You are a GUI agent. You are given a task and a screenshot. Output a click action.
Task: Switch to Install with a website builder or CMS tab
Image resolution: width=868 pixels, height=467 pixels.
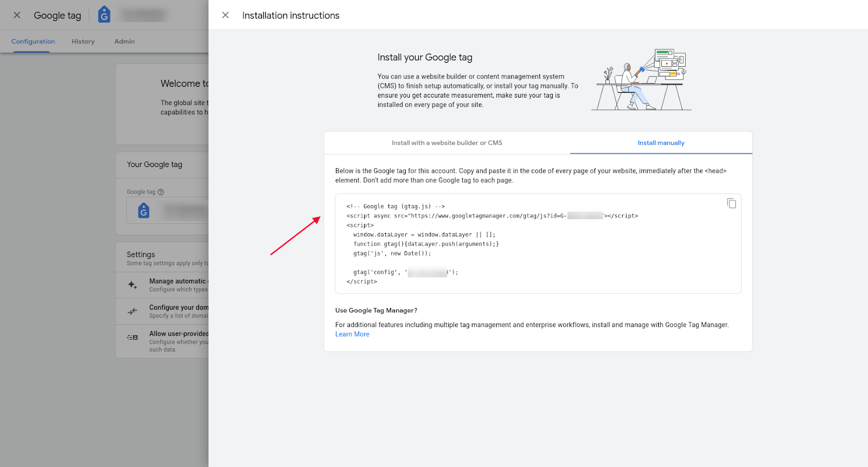tap(447, 143)
